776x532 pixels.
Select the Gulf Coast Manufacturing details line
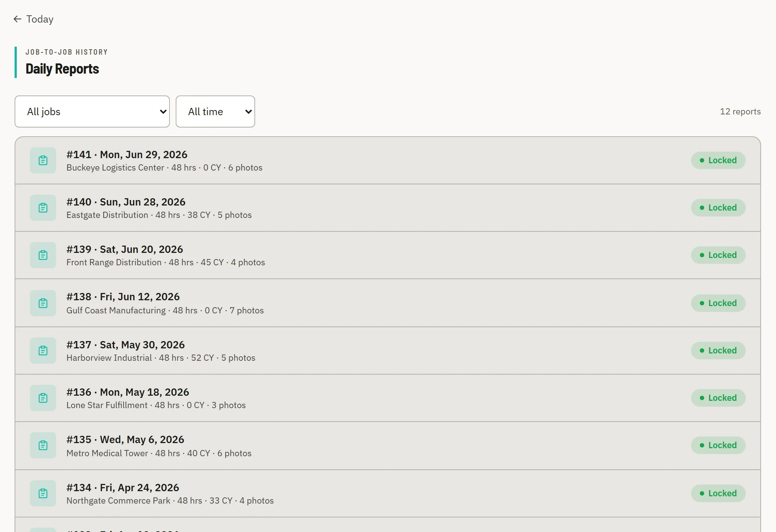point(165,310)
